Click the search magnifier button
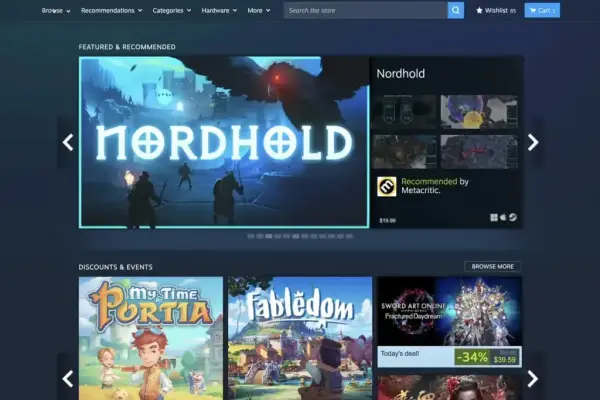The width and height of the screenshot is (600, 400). tap(456, 10)
